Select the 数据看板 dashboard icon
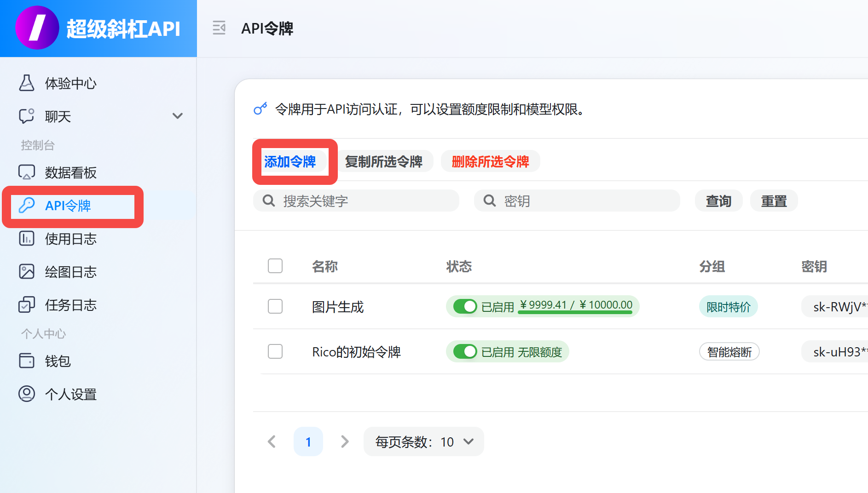 pyautogui.click(x=28, y=172)
